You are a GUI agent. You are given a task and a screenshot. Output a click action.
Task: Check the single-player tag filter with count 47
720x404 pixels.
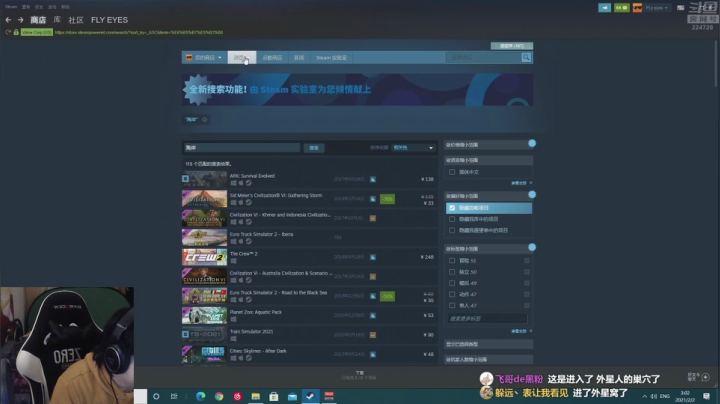coord(452,305)
